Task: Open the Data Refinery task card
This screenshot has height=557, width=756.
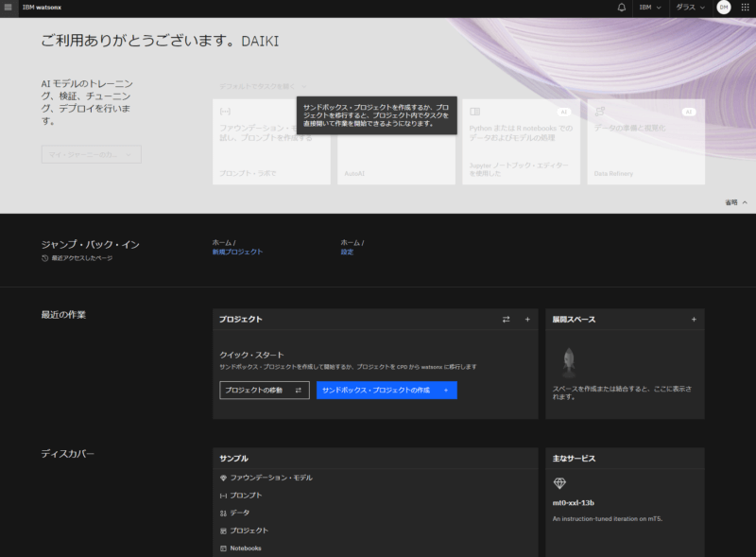Action: [646, 142]
